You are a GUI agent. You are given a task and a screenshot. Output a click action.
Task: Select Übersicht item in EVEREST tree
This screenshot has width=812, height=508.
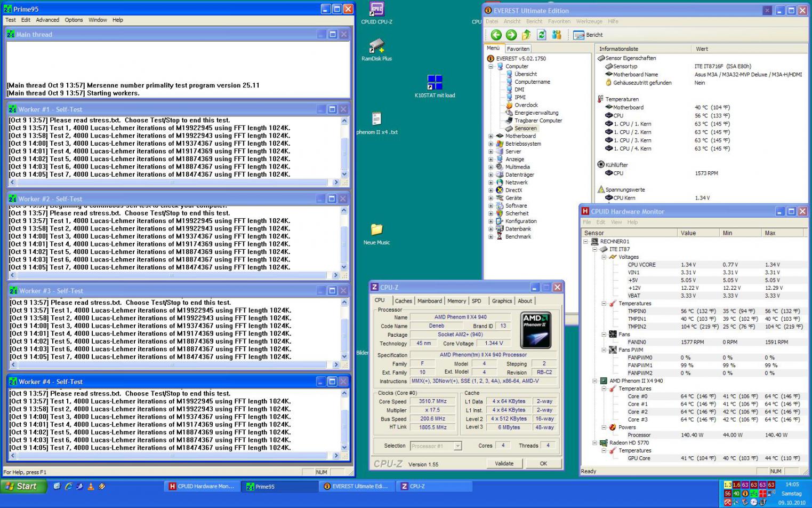[526, 74]
